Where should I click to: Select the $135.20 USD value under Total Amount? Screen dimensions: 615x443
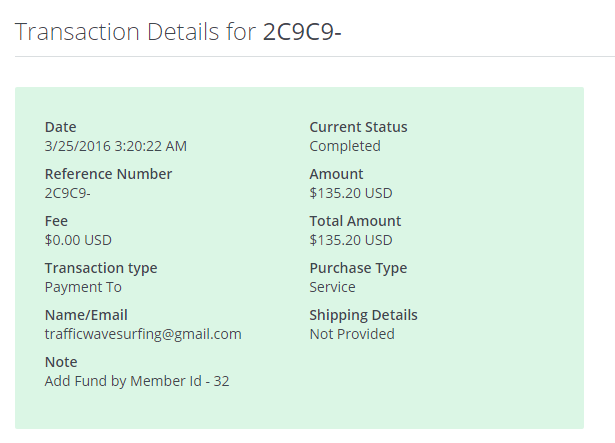click(x=351, y=240)
